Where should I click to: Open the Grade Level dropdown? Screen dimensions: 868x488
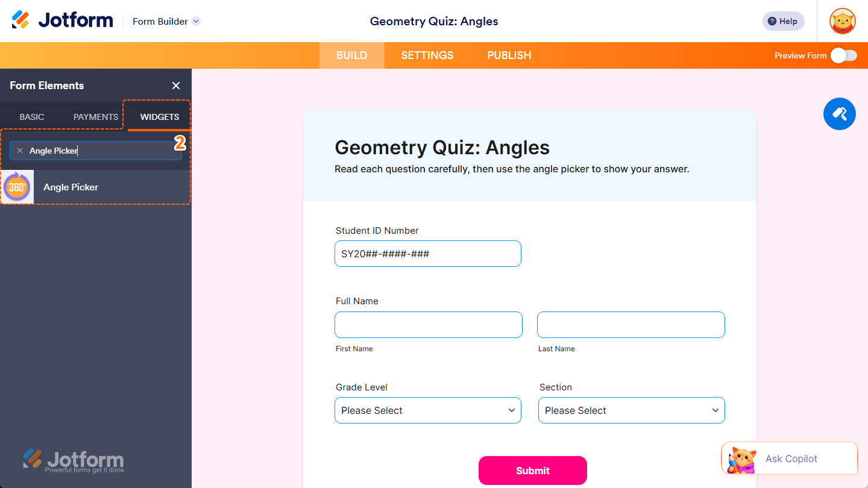(427, 410)
